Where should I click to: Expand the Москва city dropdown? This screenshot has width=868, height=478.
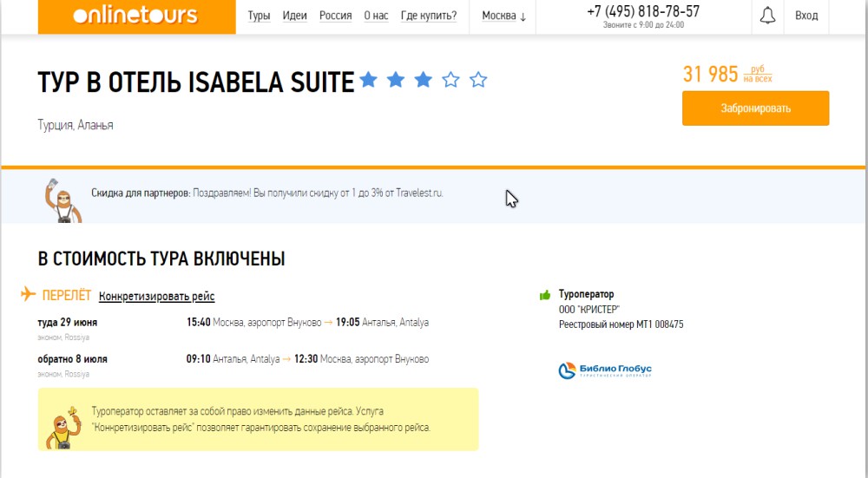pos(503,16)
